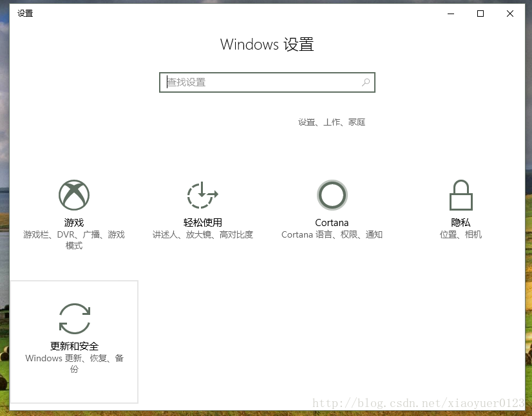Focus the 查找设置 search field
The width and height of the screenshot is (532, 416).
coord(267,82)
